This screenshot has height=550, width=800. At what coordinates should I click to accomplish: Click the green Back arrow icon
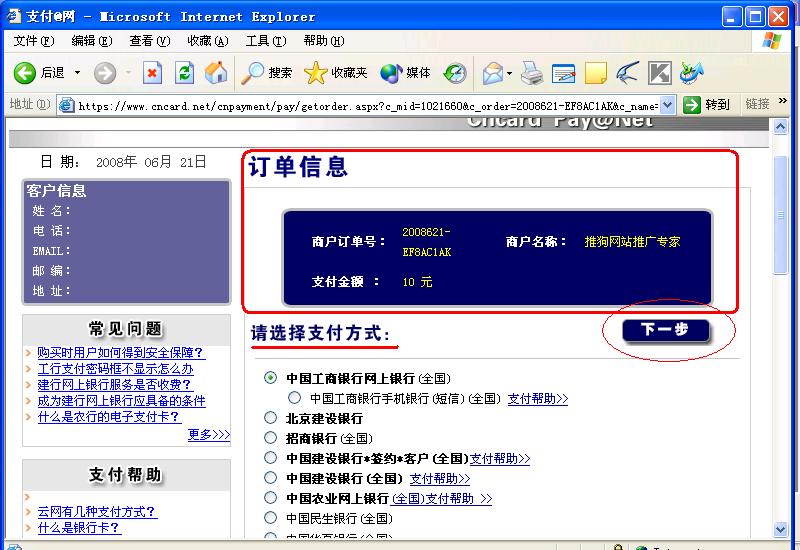(x=24, y=73)
